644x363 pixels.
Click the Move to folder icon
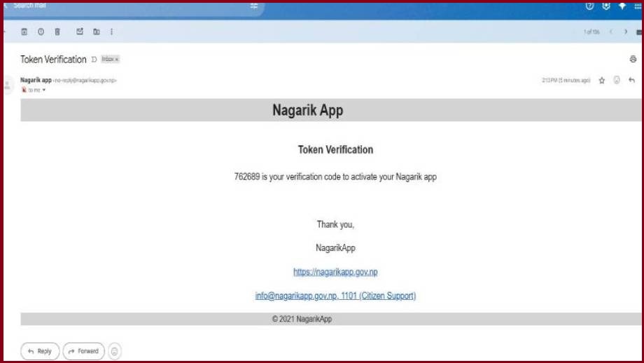coord(97,32)
